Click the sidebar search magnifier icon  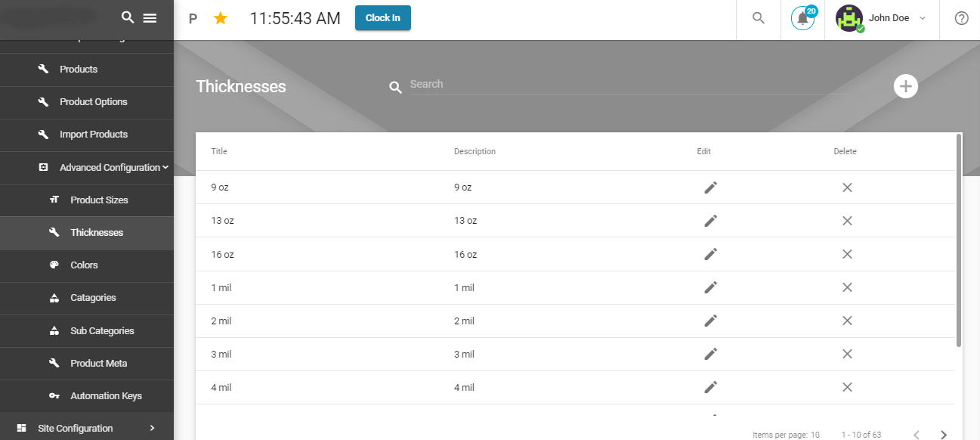pos(128,17)
